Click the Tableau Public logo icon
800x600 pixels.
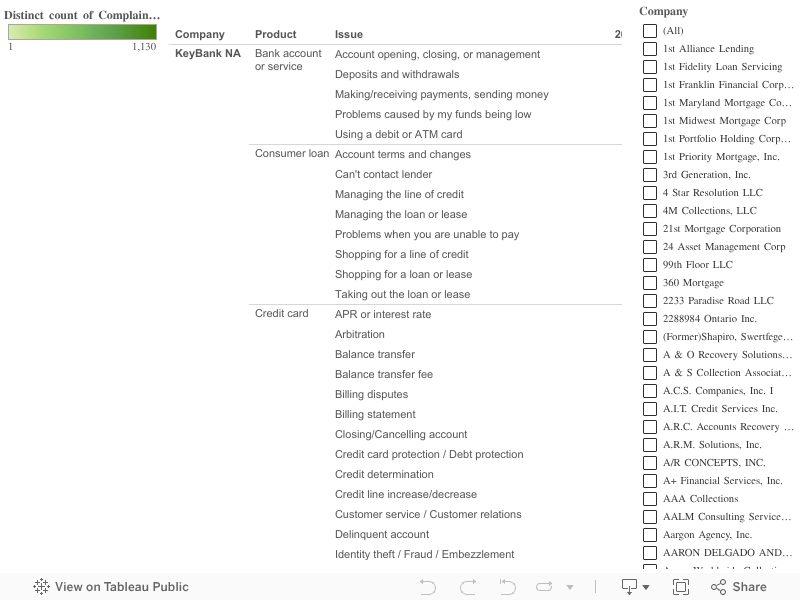(41, 587)
